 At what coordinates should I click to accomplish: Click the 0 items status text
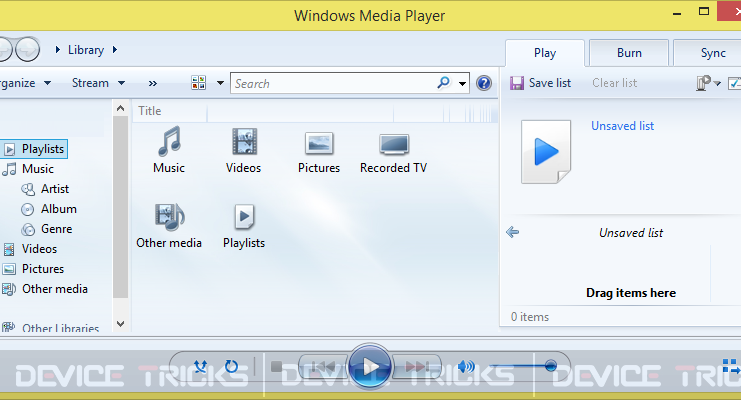click(530, 317)
